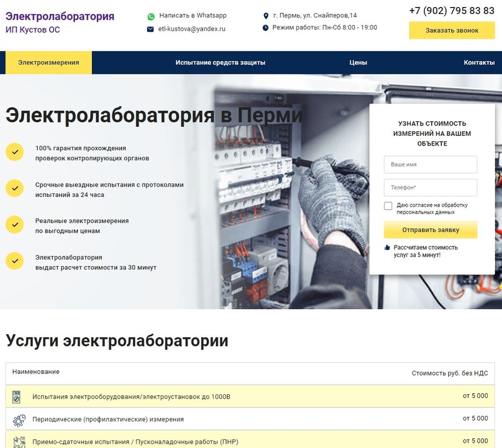Click the Телефон input field
Image resolution: width=502 pixels, height=448 pixels.
(x=430, y=187)
